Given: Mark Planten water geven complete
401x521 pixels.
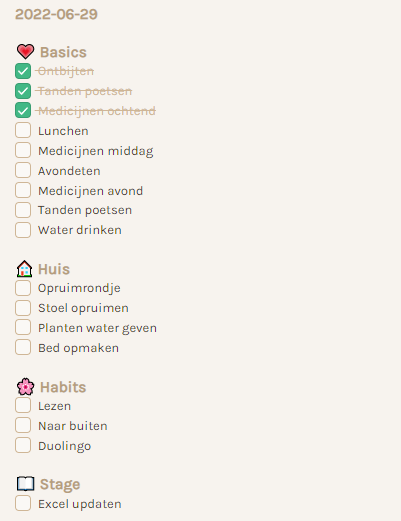Looking at the screenshot, I should click(23, 327).
